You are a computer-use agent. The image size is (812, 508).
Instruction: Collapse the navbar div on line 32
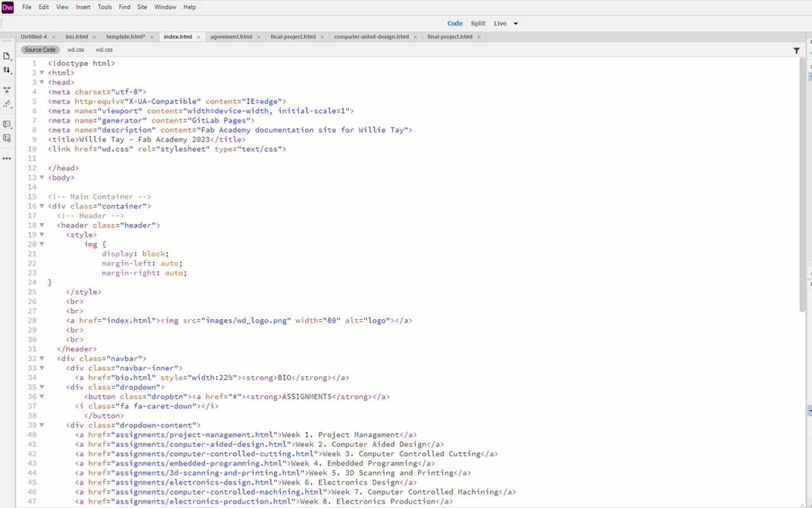[x=42, y=359]
